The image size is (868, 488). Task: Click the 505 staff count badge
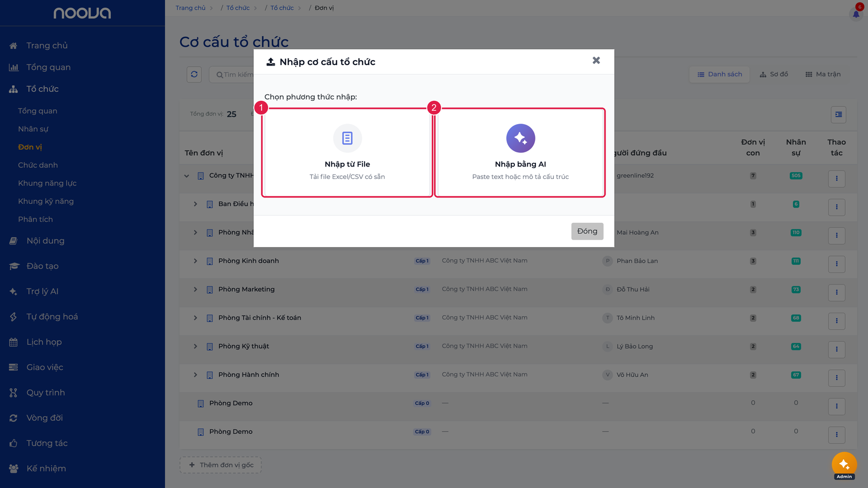pos(796,176)
